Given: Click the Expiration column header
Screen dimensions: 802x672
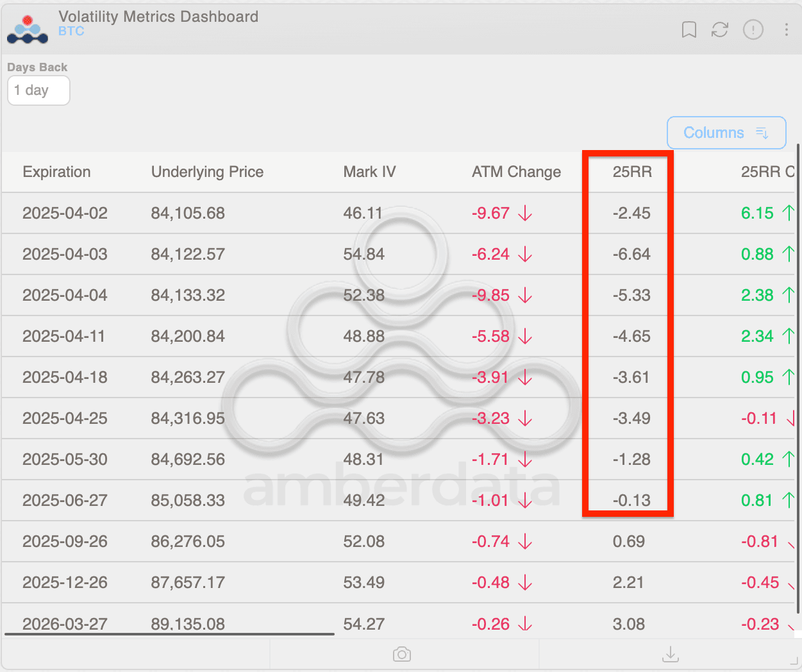Looking at the screenshot, I should point(56,172).
